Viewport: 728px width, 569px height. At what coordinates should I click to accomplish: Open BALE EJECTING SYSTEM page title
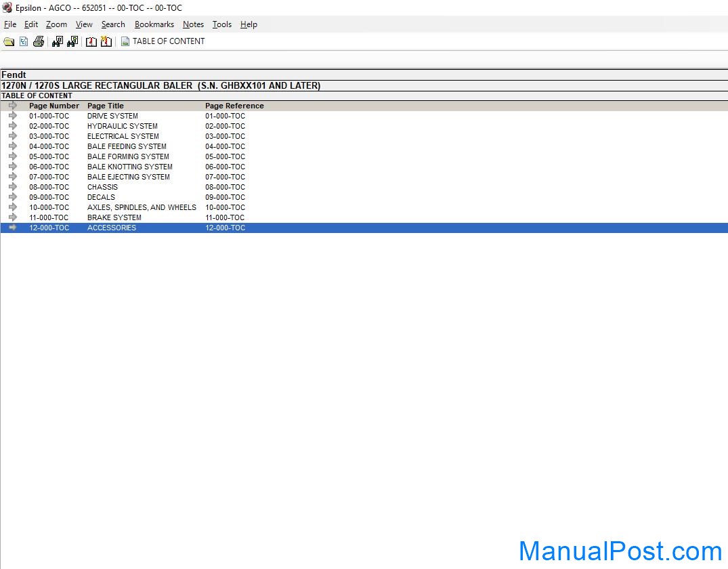coord(129,177)
